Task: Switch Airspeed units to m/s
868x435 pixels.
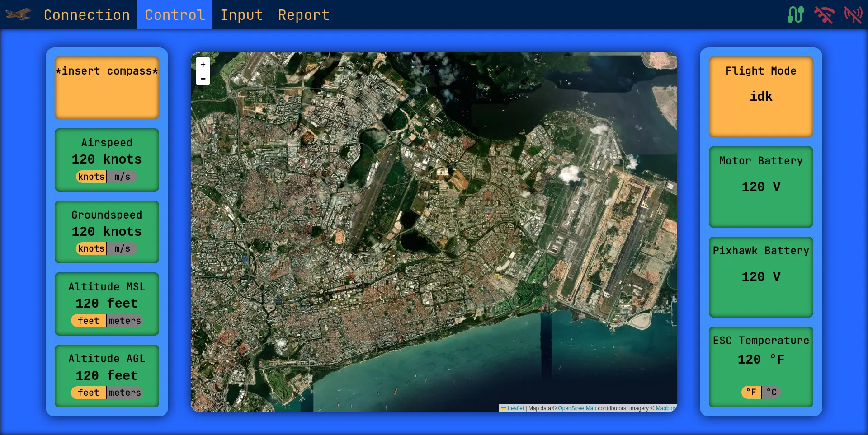Action: (122, 177)
